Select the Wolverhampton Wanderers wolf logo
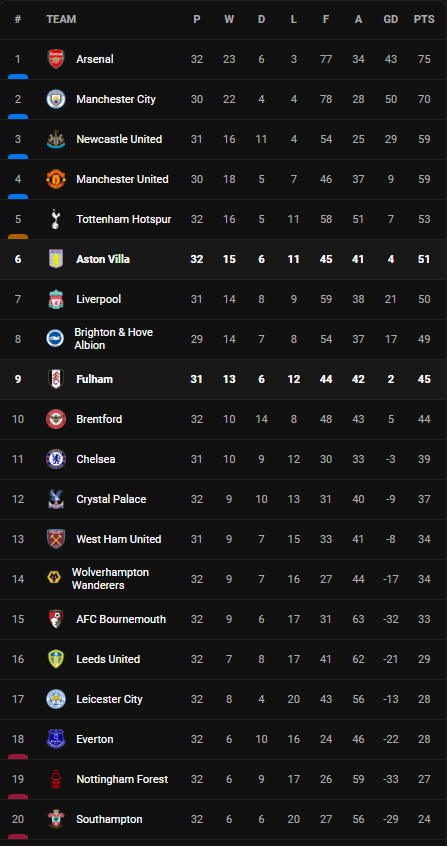Viewport: 447px width, 846px height. point(53,579)
